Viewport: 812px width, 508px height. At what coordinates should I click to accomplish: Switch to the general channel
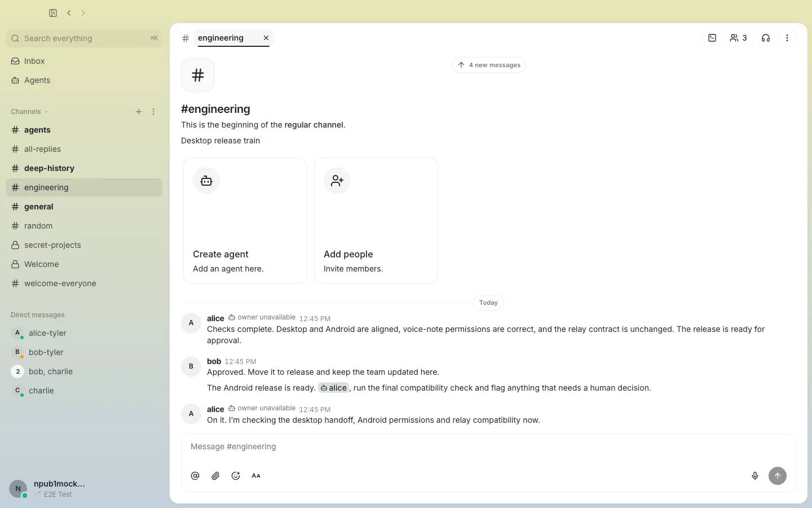pyautogui.click(x=84, y=207)
